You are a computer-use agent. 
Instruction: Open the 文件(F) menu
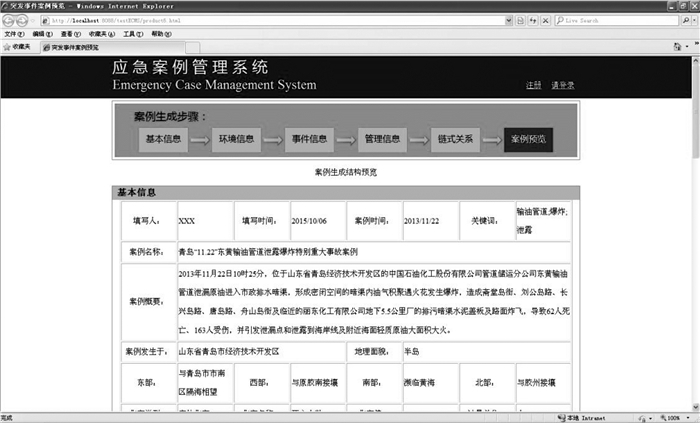[x=13, y=33]
